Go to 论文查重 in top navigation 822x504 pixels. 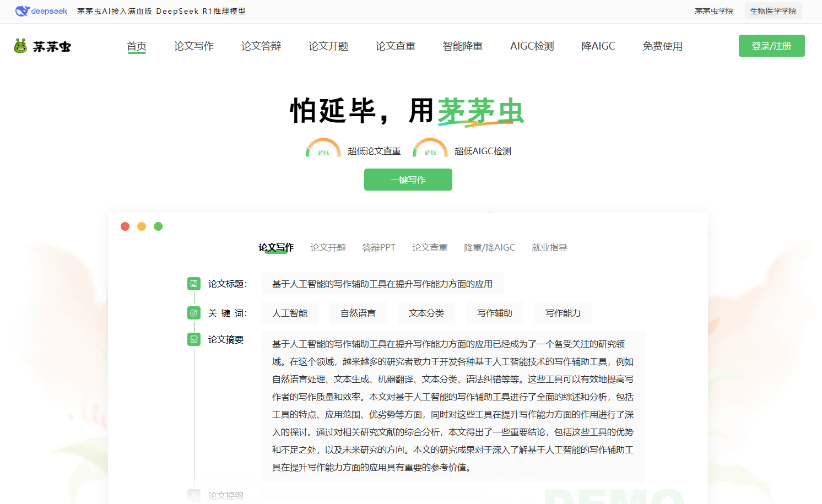(x=396, y=46)
